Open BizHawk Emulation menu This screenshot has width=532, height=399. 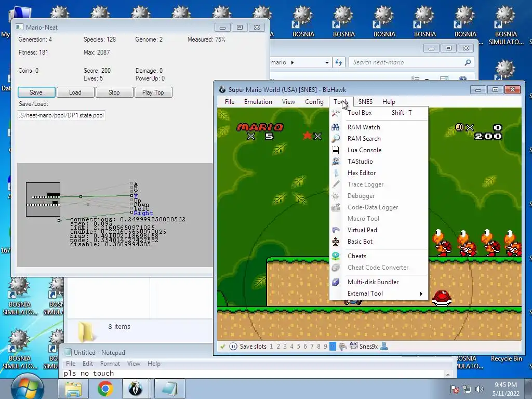pyautogui.click(x=258, y=102)
